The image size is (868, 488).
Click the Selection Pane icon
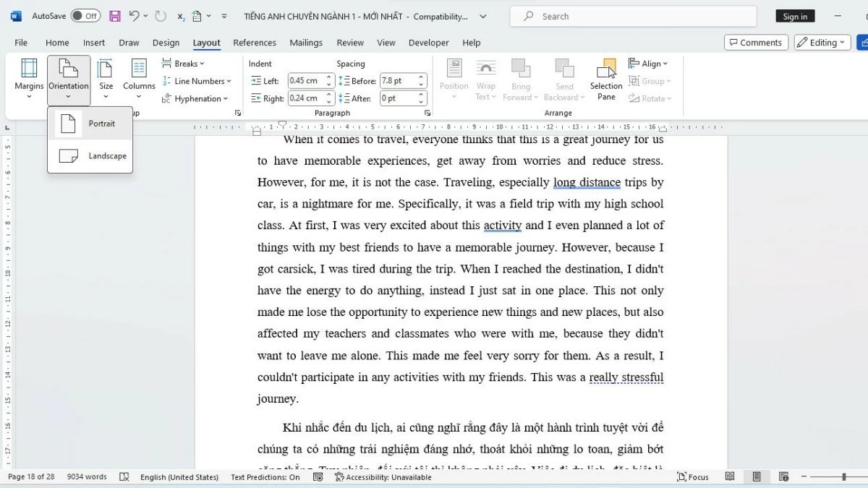(x=606, y=80)
